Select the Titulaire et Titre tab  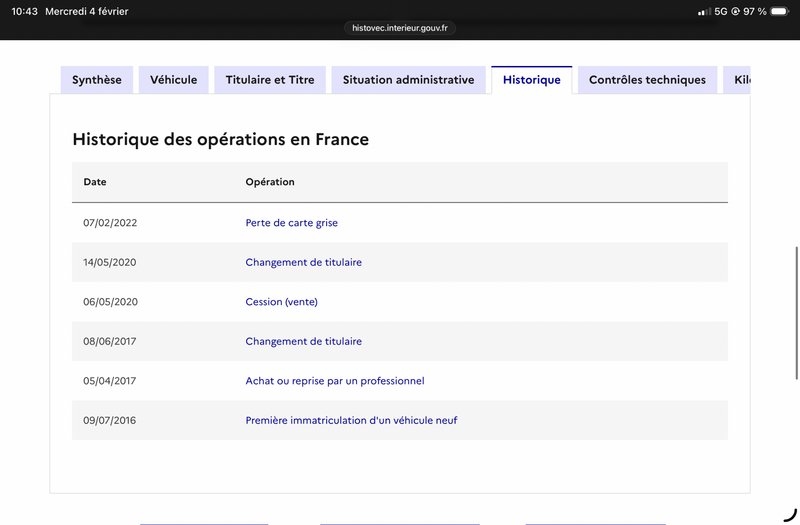point(270,80)
